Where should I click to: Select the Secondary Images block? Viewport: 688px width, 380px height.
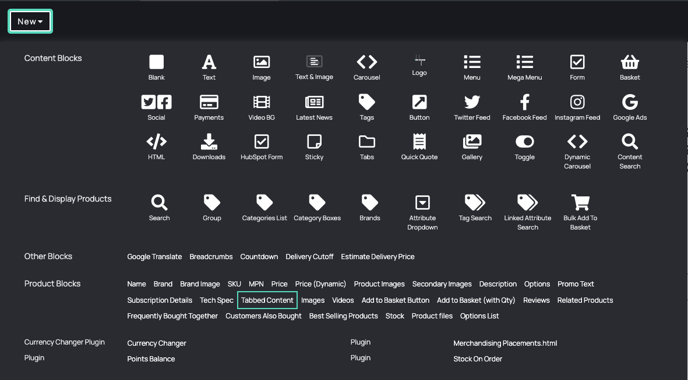(x=442, y=284)
